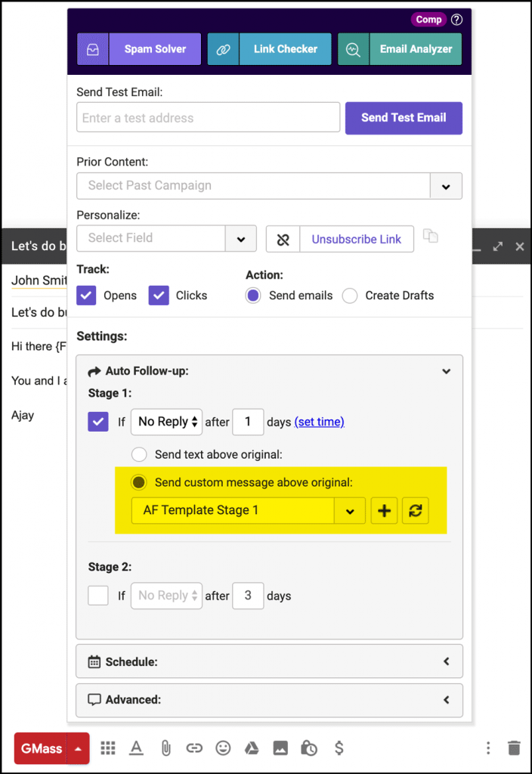Open the Email Analyzer tab
Image resolution: width=532 pixels, height=774 pixels.
click(400, 49)
